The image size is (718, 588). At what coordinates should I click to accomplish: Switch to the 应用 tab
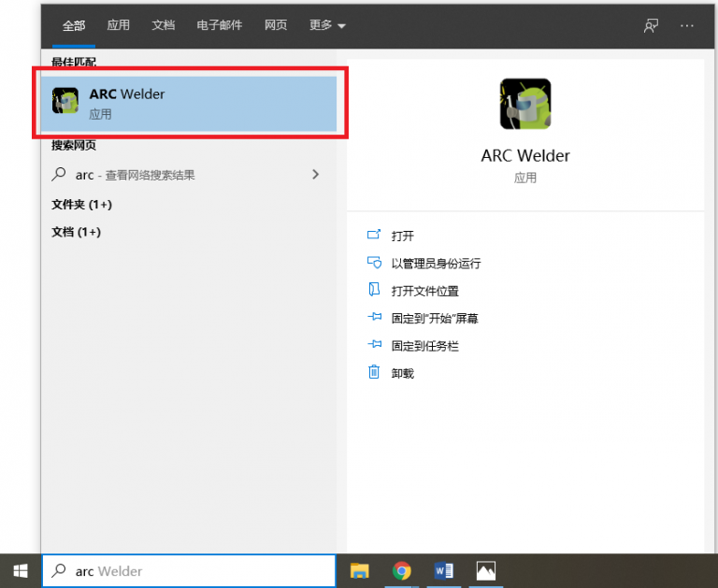119,25
